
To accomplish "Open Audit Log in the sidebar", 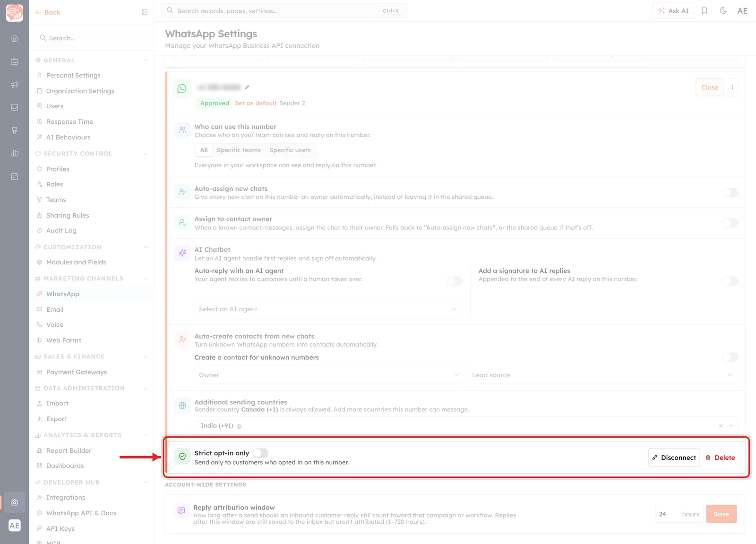I will tap(61, 230).
